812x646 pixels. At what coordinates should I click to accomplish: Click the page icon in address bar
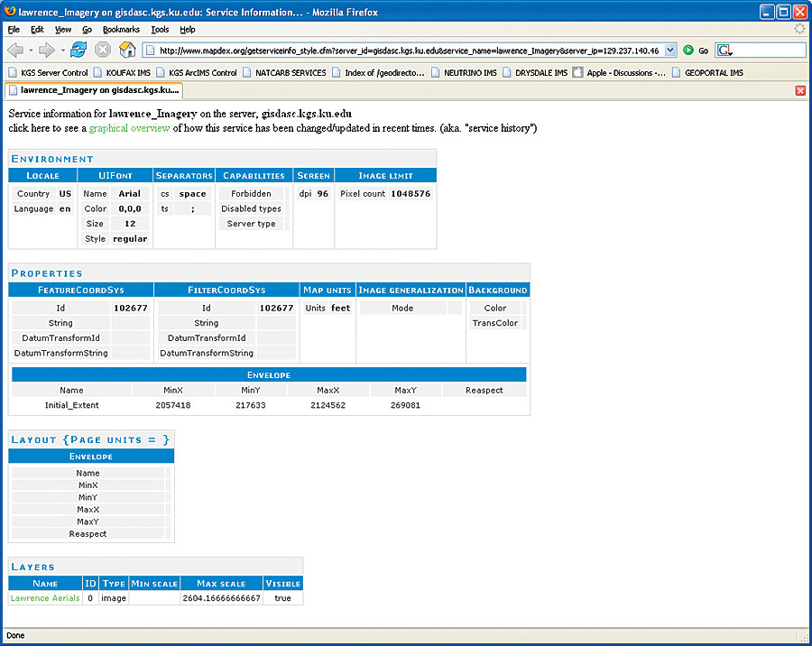coord(150,51)
